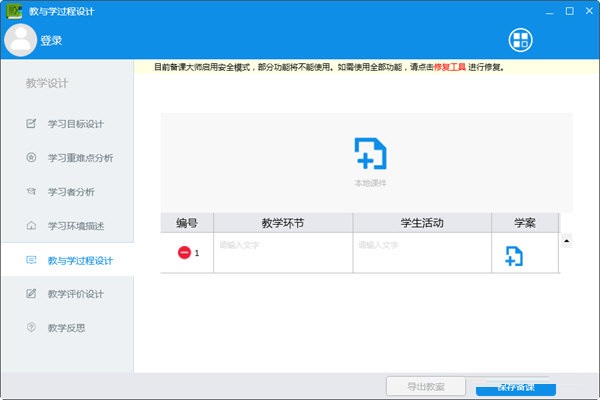Click the 本地课件 label
Screen dimensions: 600x400
point(370,183)
